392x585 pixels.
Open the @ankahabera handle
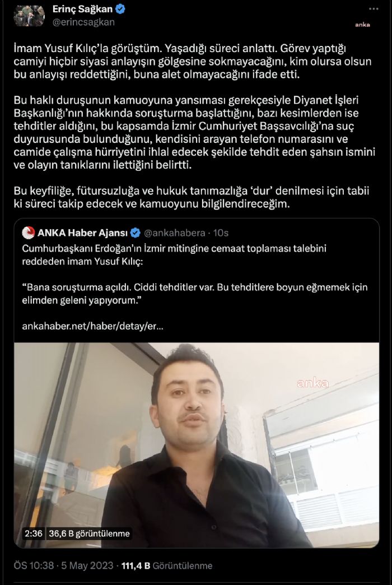pos(174,233)
